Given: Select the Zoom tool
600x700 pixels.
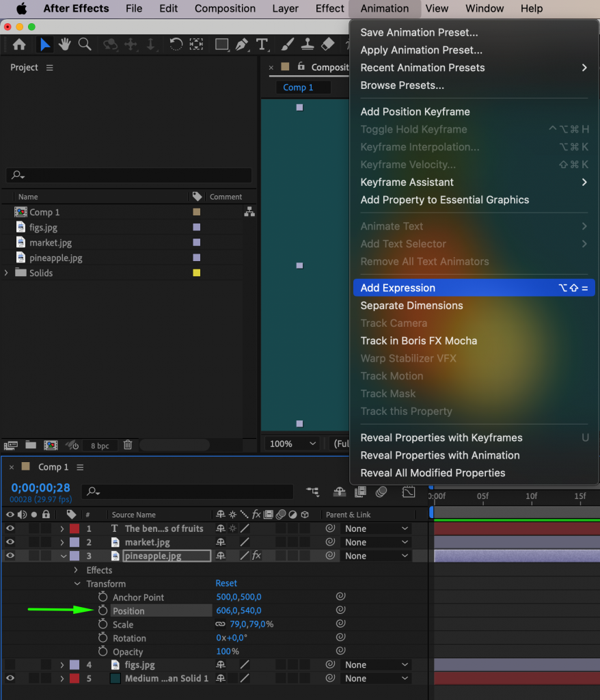Looking at the screenshot, I should pyautogui.click(x=84, y=44).
